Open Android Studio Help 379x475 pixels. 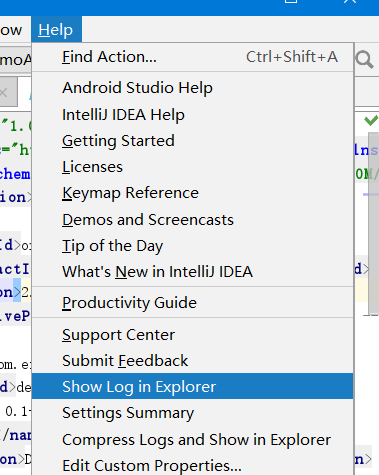[x=193, y=88]
